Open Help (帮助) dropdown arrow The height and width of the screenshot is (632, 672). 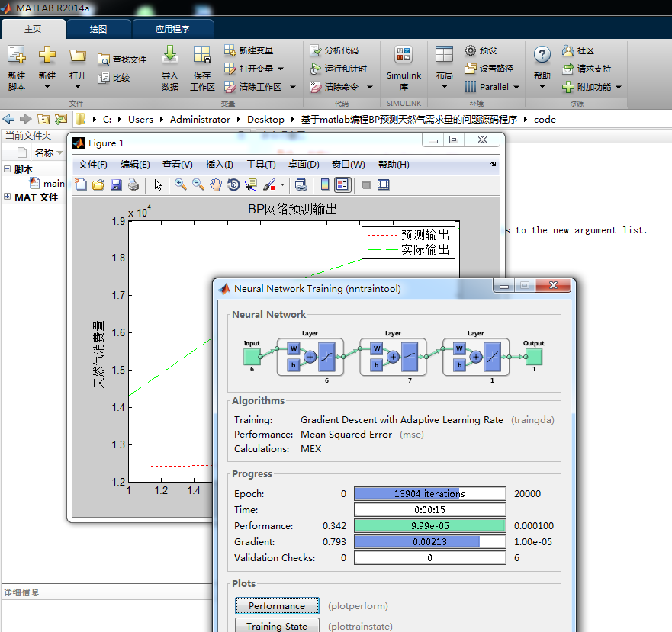(x=542, y=87)
